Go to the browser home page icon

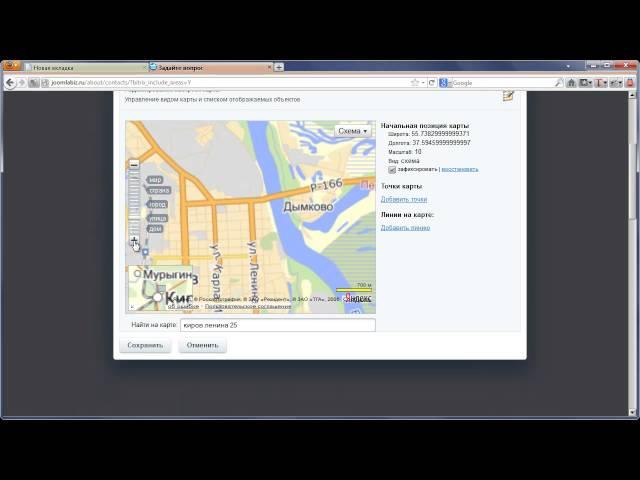pos(571,83)
